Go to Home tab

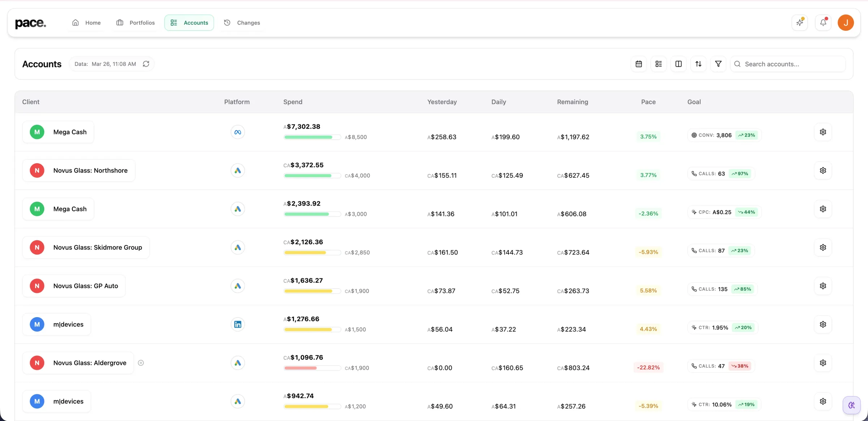86,23
